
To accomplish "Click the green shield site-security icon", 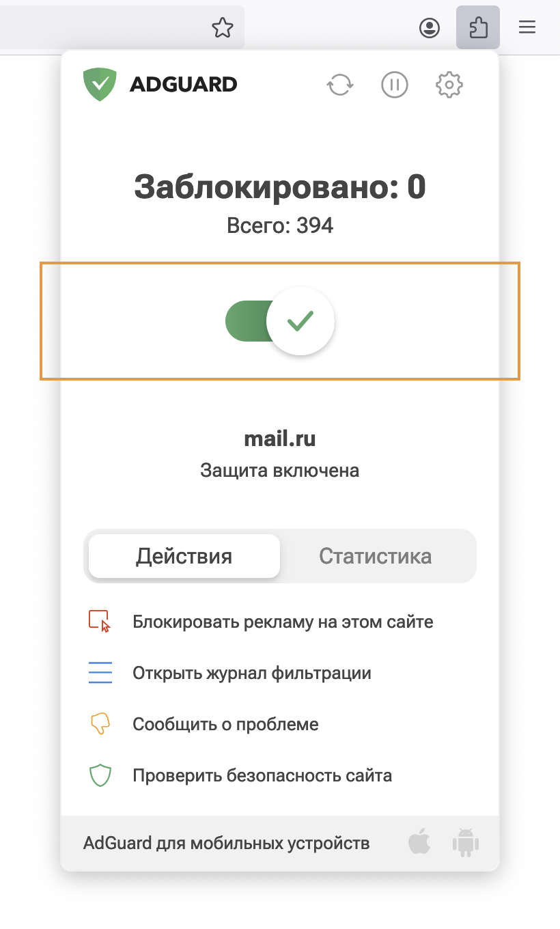I will [100, 775].
